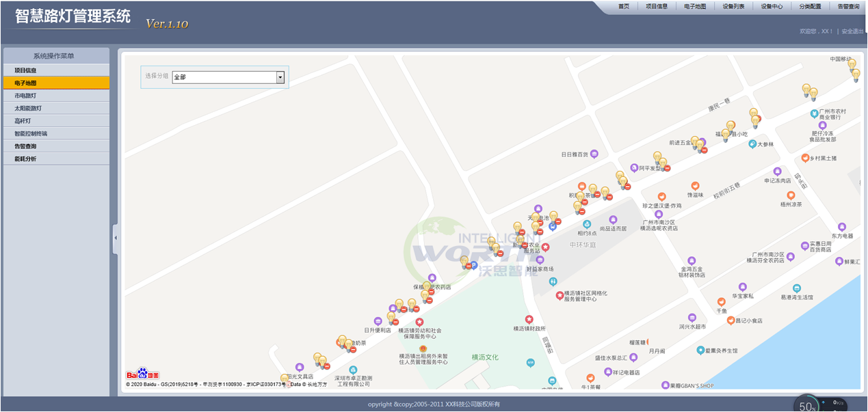Screen dimensions: 868x412
Task: Open 首页 in the top navigation
Action: click(623, 6)
